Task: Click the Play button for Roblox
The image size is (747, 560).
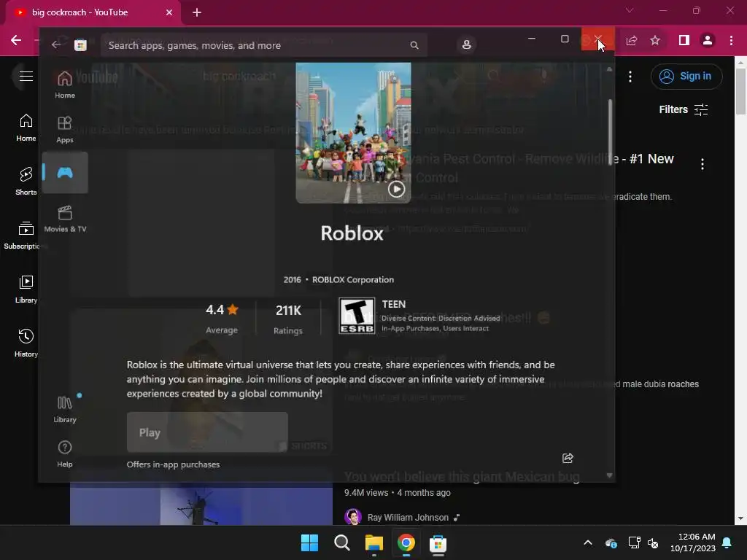Action: [206, 432]
